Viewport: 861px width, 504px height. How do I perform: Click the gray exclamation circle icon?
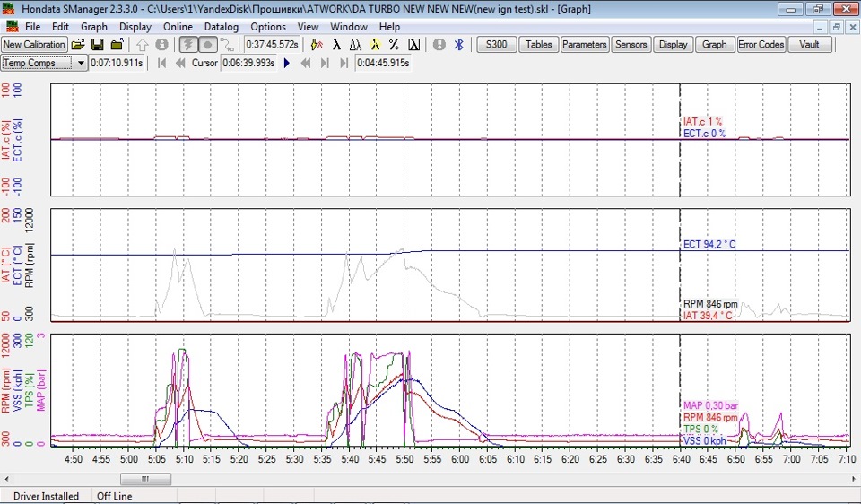[x=439, y=45]
